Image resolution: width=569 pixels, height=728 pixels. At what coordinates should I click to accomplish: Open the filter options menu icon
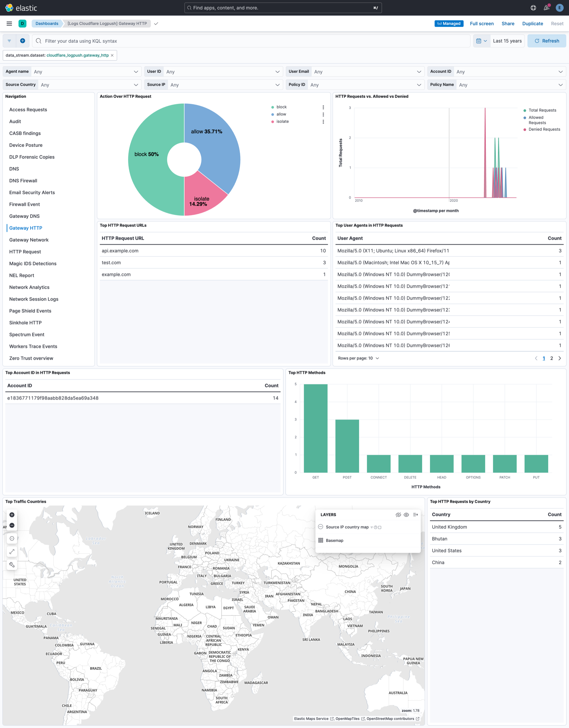9,41
